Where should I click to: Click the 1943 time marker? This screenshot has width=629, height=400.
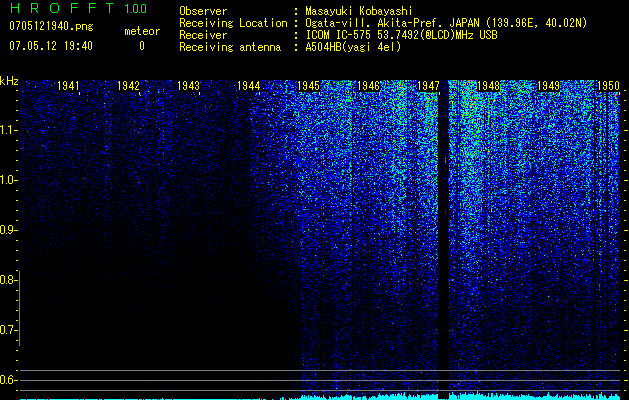point(189,86)
